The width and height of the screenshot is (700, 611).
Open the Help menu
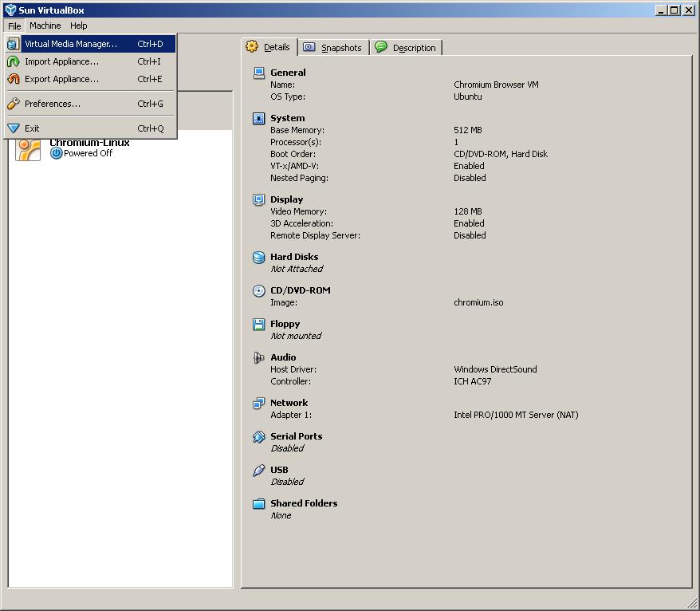click(x=79, y=26)
